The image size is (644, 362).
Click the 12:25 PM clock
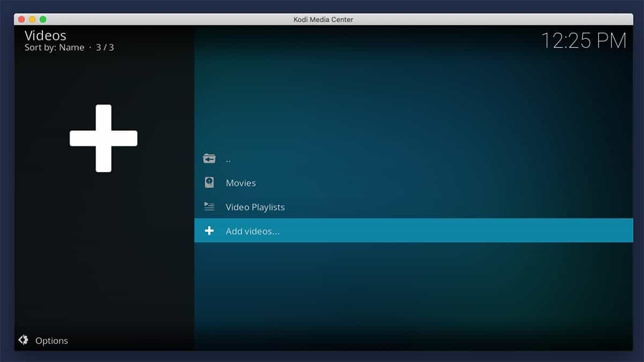tap(583, 41)
